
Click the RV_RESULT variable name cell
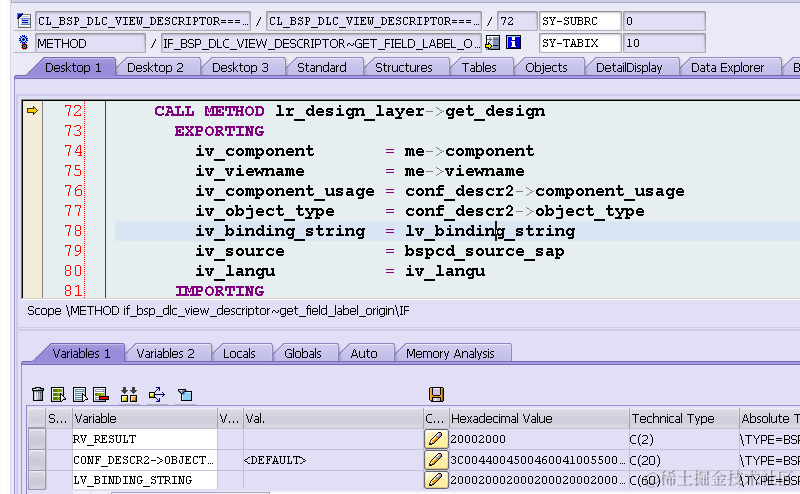(x=144, y=439)
